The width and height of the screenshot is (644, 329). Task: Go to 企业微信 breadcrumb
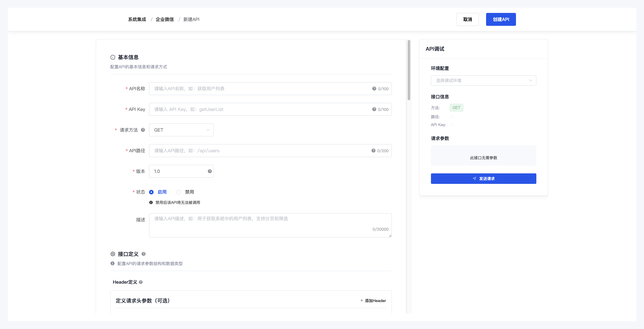[x=165, y=20]
